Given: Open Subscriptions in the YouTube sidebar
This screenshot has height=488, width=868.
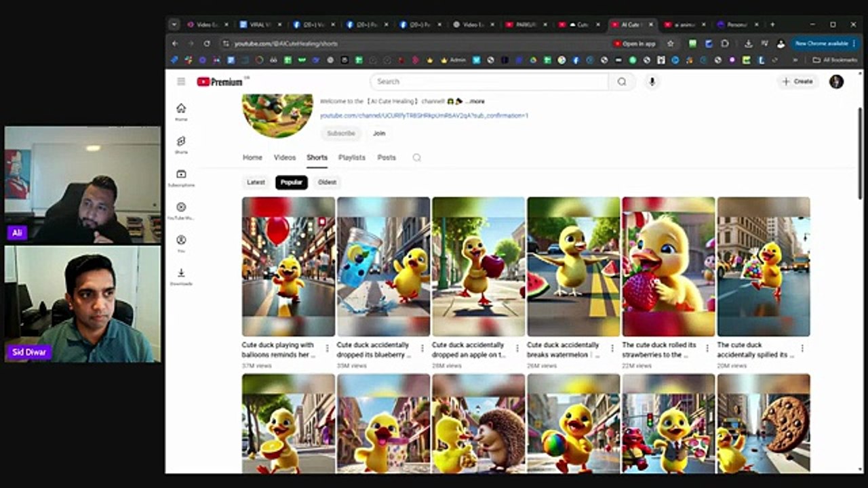Looking at the screenshot, I should coord(181,178).
